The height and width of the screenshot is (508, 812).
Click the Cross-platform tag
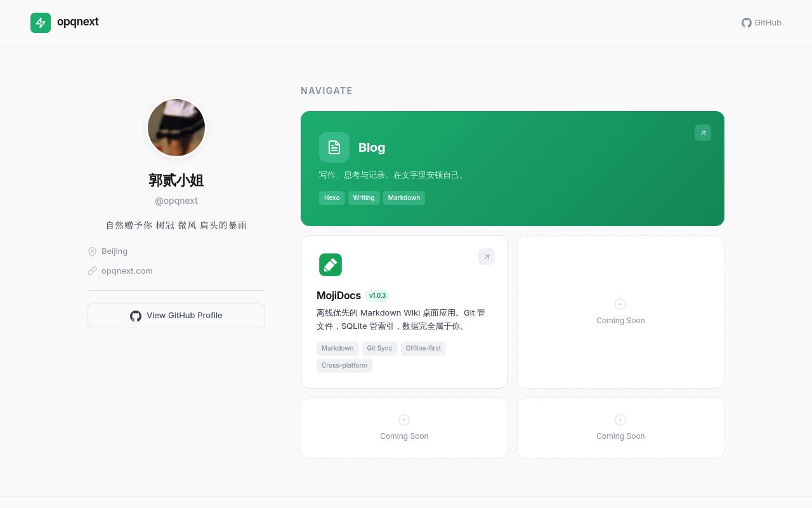click(344, 366)
